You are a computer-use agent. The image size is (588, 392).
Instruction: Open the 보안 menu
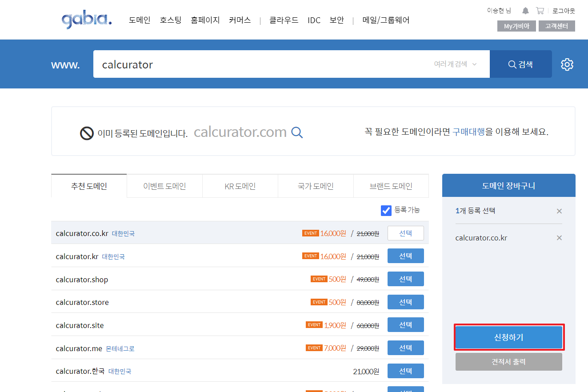coord(336,20)
